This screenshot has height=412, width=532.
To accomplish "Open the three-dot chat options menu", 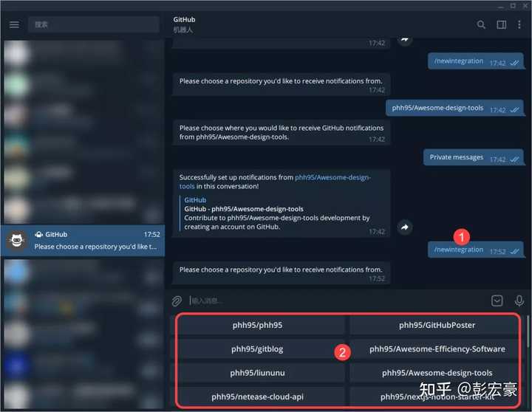I will pos(519,24).
